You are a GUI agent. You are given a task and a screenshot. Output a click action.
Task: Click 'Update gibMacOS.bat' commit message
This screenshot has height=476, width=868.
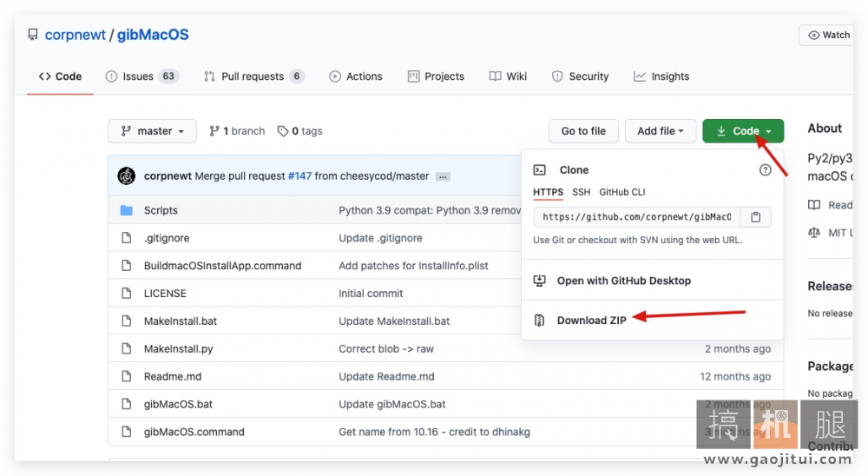[392, 405]
